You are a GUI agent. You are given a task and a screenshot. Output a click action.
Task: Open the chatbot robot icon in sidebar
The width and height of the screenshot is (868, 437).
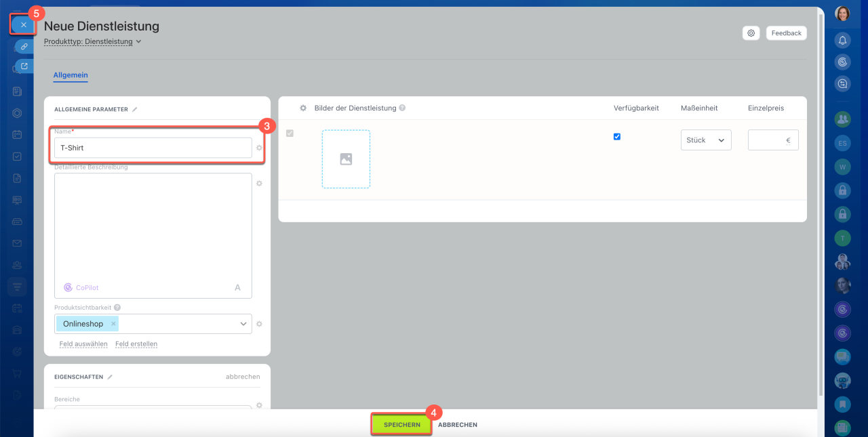pos(843,380)
